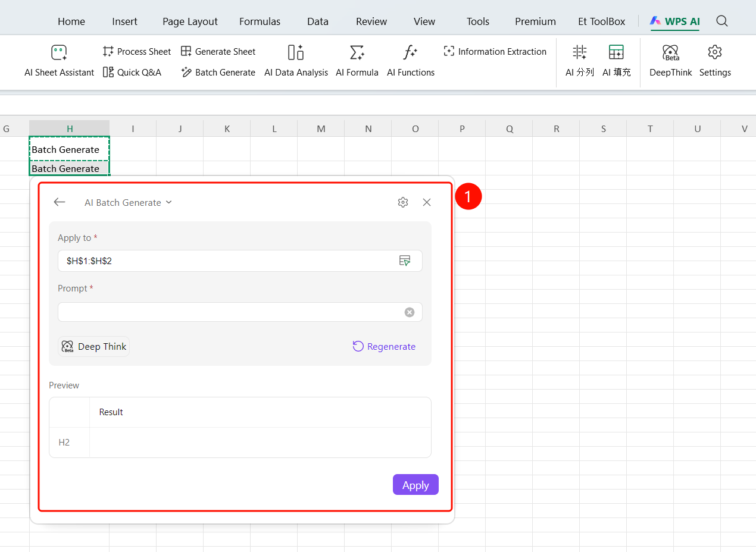The width and height of the screenshot is (756, 552).
Task: Open the AI Formula tool
Action: point(357,61)
